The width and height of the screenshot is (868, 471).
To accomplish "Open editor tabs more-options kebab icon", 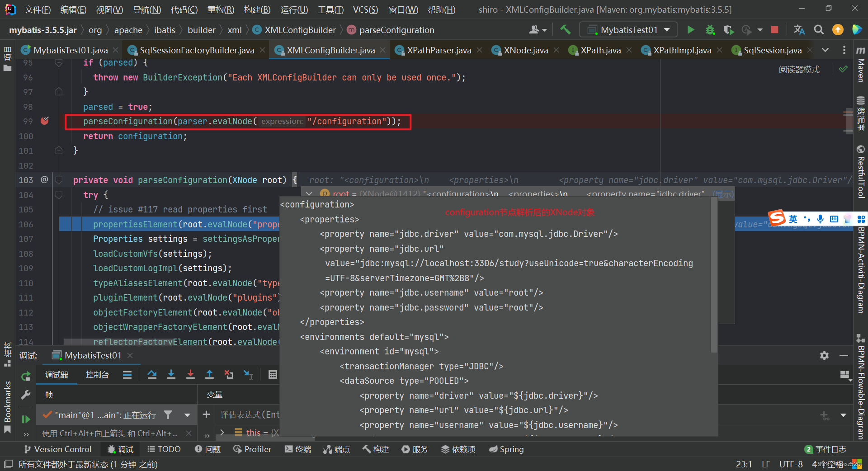I will pos(844,50).
